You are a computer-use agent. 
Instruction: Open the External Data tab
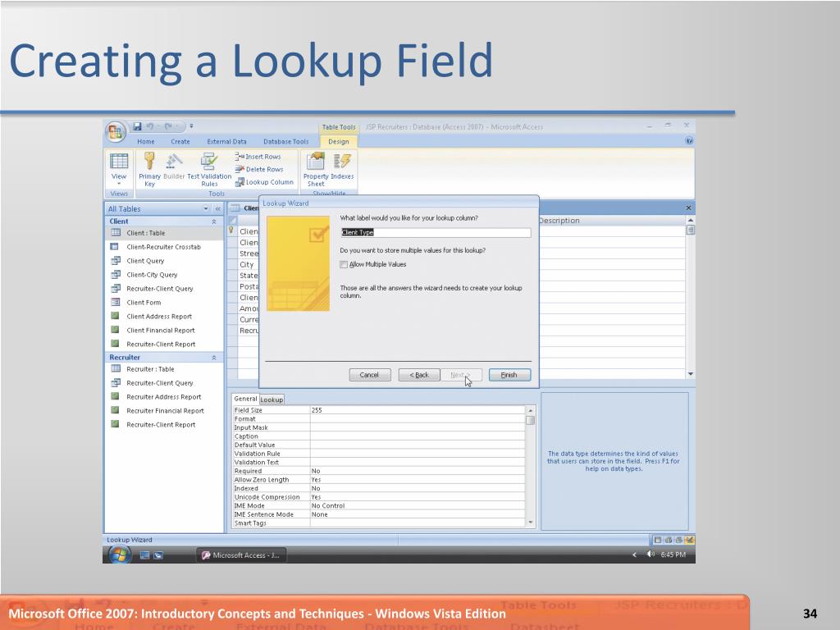[x=226, y=141]
